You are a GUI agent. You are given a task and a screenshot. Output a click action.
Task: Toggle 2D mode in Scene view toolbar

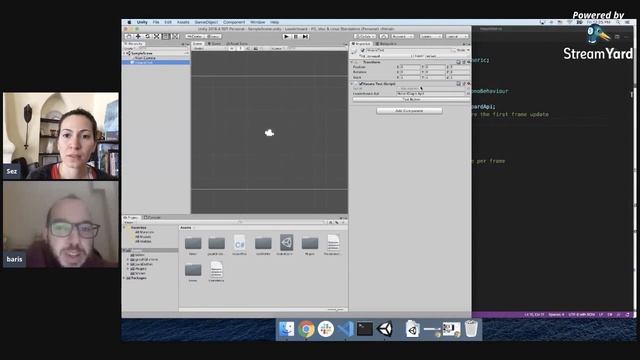[x=232, y=48]
